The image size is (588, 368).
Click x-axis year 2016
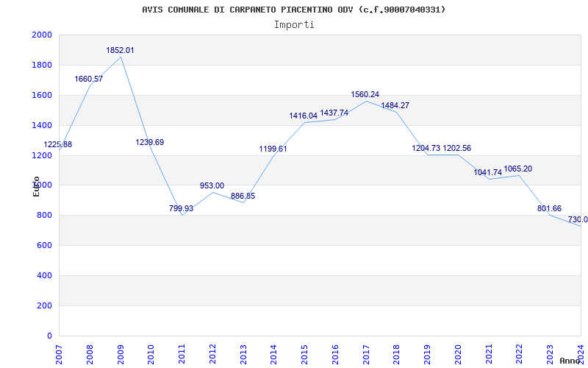(335, 354)
